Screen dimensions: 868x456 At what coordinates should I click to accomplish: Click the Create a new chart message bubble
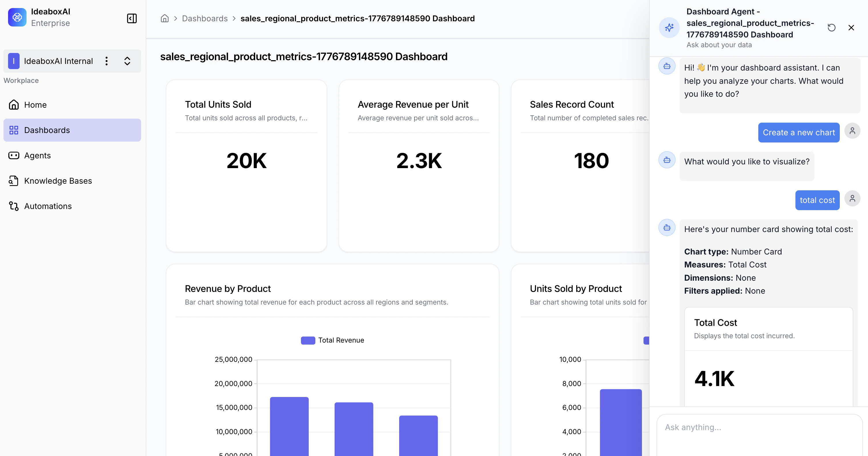pyautogui.click(x=799, y=132)
